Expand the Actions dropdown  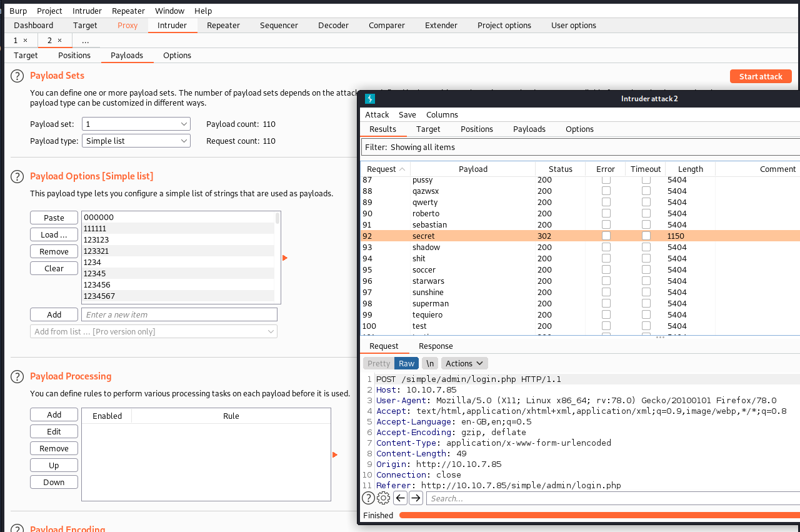click(x=464, y=363)
